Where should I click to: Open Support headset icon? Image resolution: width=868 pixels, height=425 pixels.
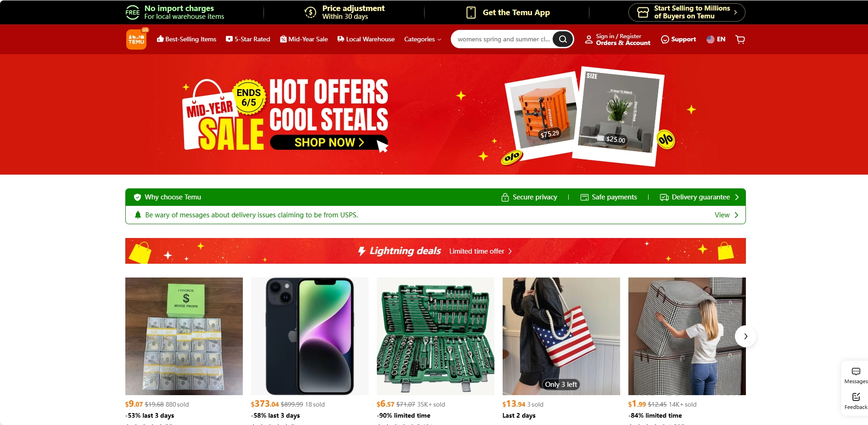coord(665,40)
